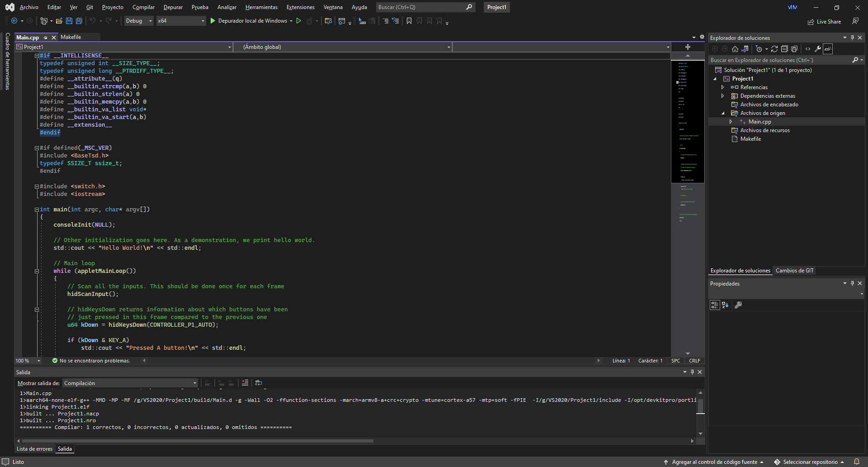Switch between solutions and folder views icon
The width and height of the screenshot is (868, 467).
tap(745, 49)
